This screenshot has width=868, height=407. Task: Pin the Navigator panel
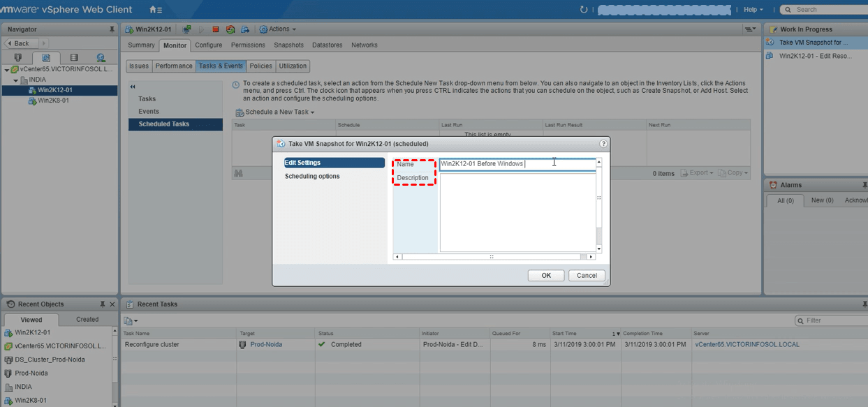[112, 29]
